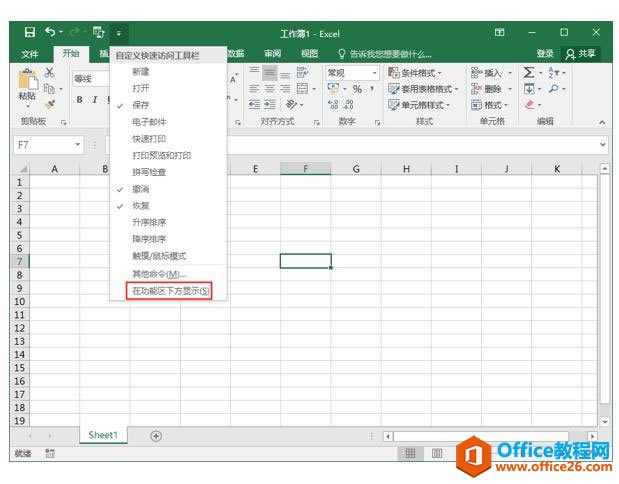Uncheck 恢复 in quick access menu

click(169, 206)
